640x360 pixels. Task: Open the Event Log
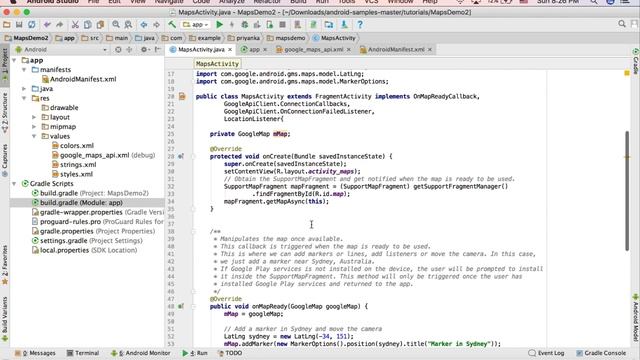[x=546, y=353]
